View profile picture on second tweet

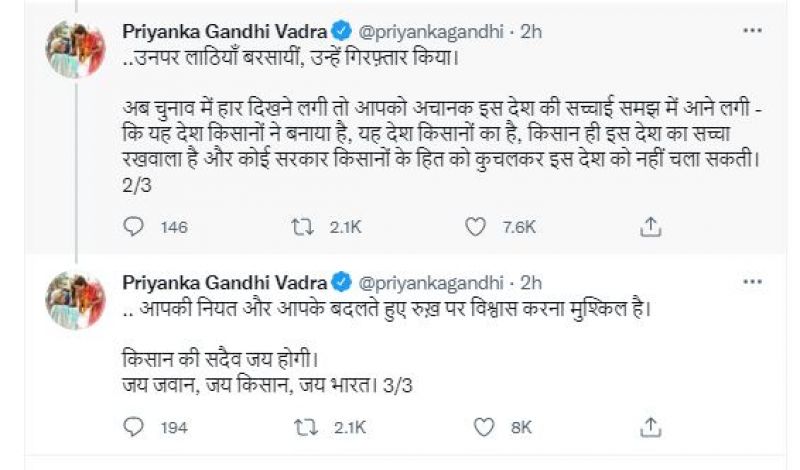click(x=76, y=300)
